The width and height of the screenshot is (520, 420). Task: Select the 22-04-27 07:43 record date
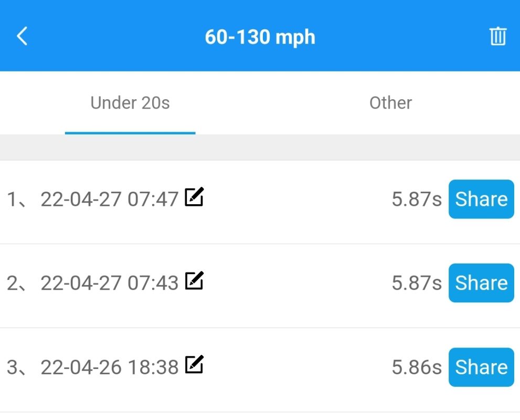(110, 283)
